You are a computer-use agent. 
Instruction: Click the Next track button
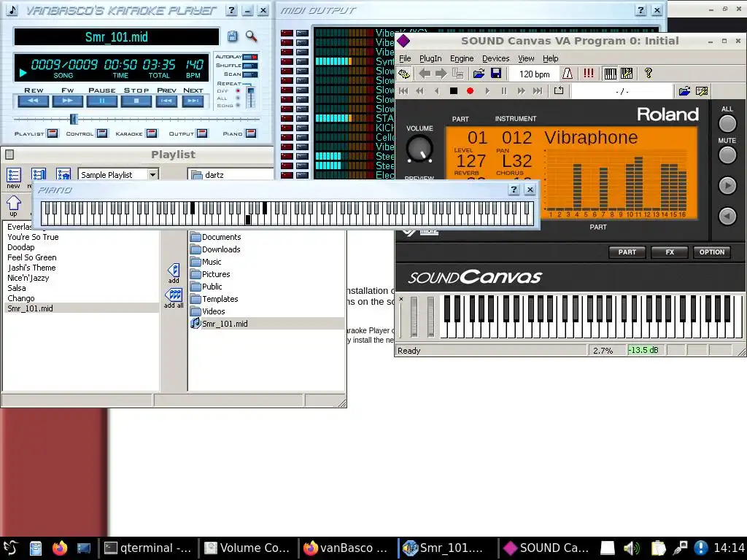tap(193, 101)
